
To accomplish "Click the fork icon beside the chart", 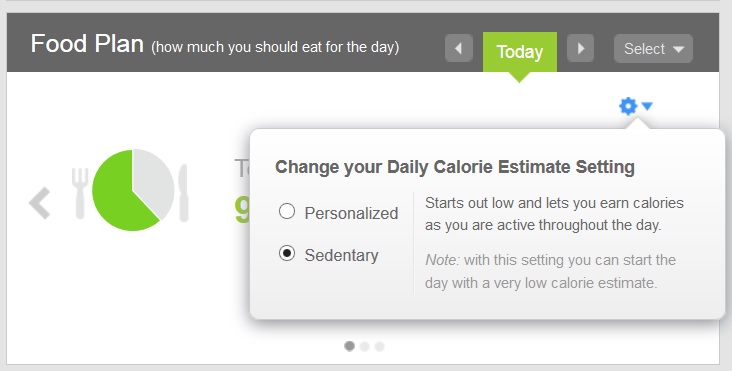I will point(80,193).
